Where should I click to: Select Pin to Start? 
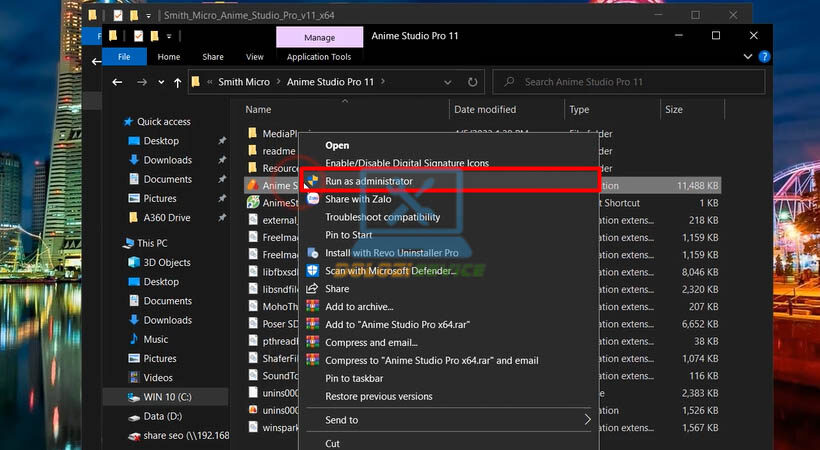(x=348, y=235)
